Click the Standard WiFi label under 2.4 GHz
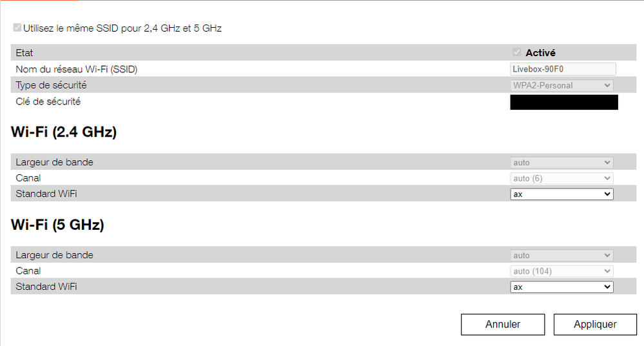The width and height of the screenshot is (644, 346). [46, 194]
